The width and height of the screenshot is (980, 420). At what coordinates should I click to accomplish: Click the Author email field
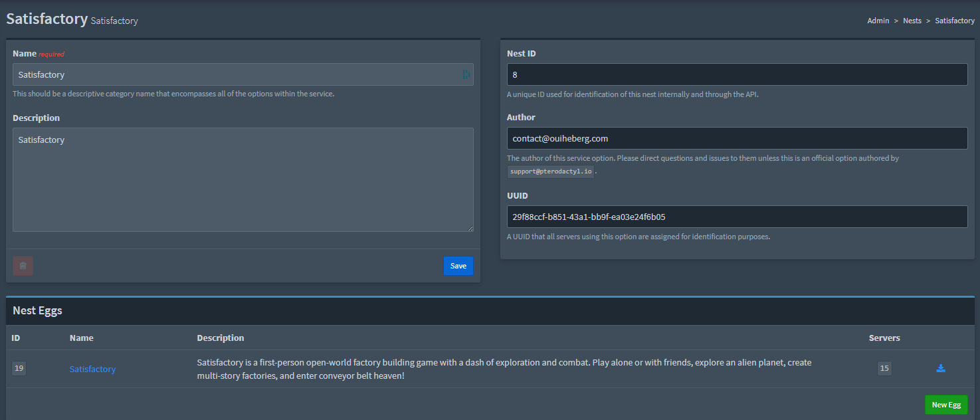737,138
